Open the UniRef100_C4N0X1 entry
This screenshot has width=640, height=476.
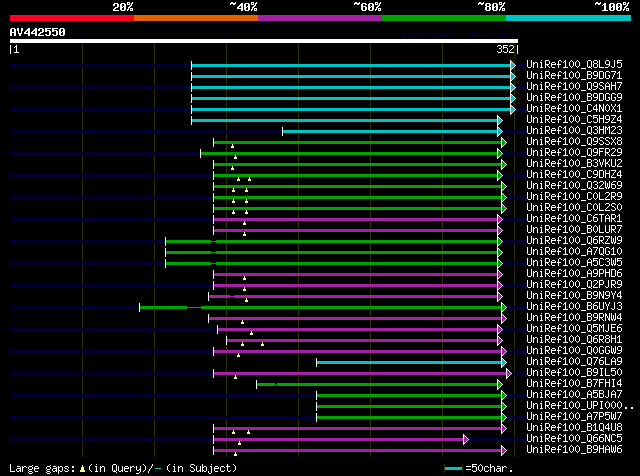coord(574,109)
